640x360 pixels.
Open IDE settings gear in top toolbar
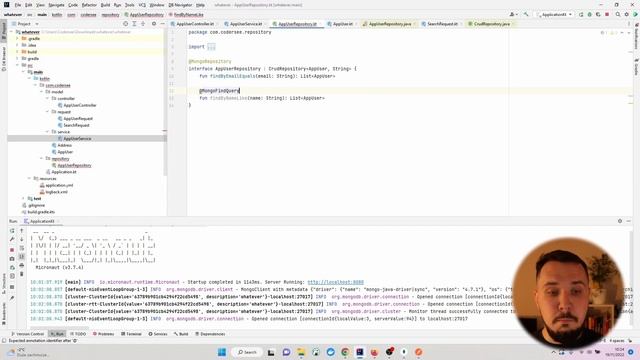click(627, 14)
